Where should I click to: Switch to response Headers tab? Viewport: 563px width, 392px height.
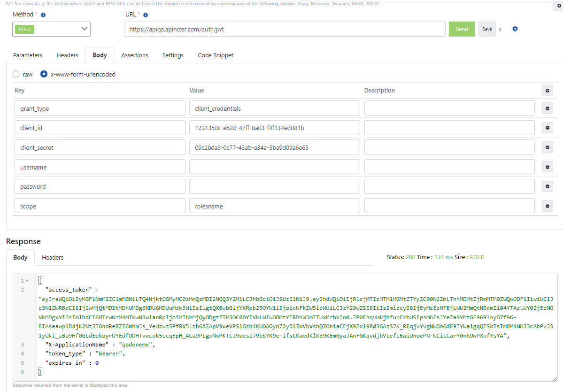[53, 258]
